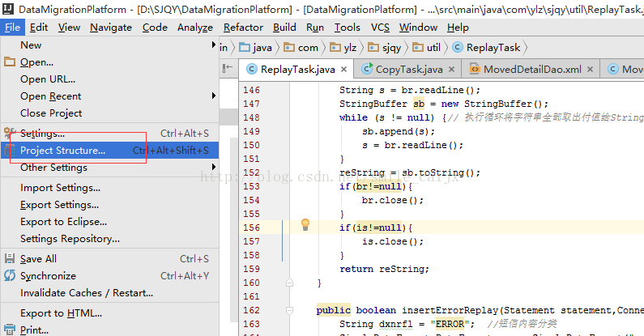Open the Window menu
The width and height of the screenshot is (644, 336).
pos(418,28)
